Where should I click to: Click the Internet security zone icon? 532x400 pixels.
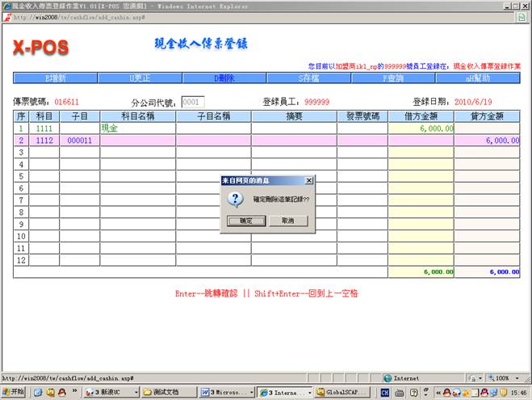click(x=388, y=377)
